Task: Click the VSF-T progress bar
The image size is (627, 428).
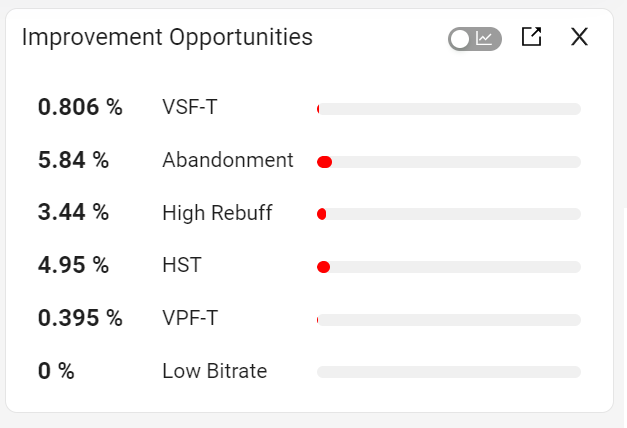Action: click(448, 109)
